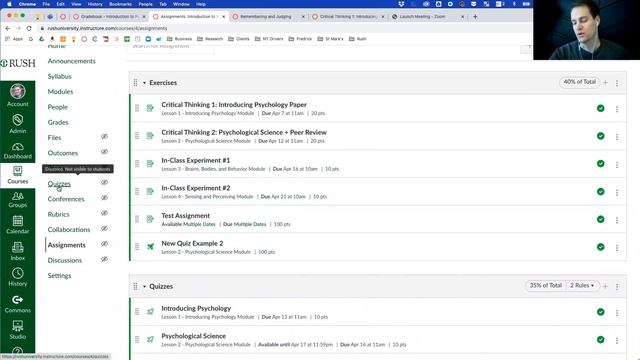Open the Research bookmarks folder
Screen dimensions: 640x360
pos(210,39)
